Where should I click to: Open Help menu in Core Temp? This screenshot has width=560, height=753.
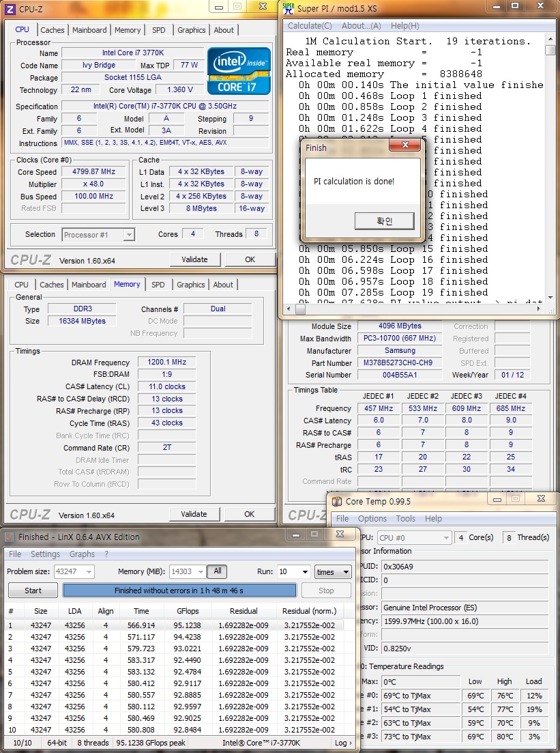pos(433,519)
